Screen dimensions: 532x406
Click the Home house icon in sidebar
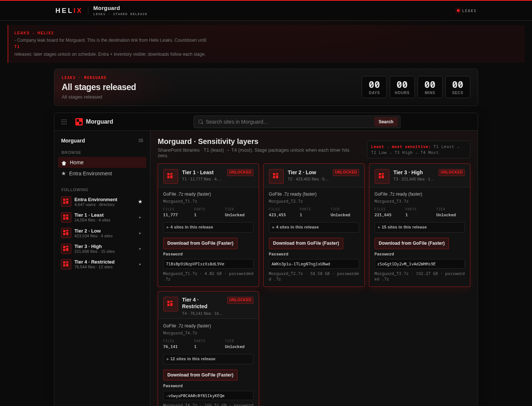(x=64, y=163)
